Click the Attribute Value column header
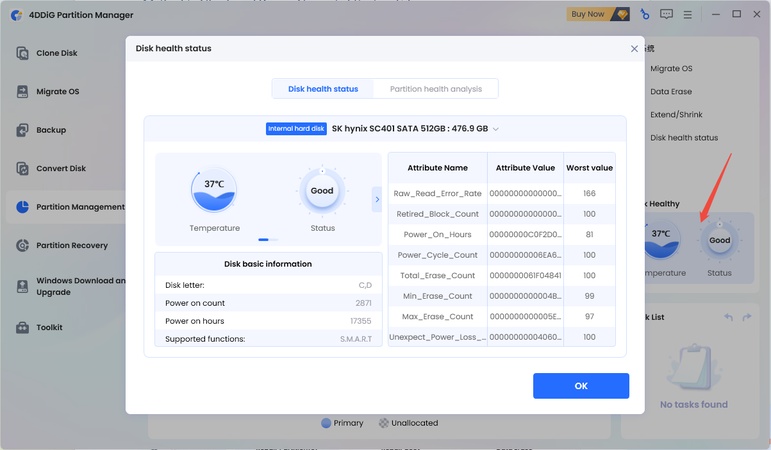This screenshot has height=450, width=771. click(525, 168)
